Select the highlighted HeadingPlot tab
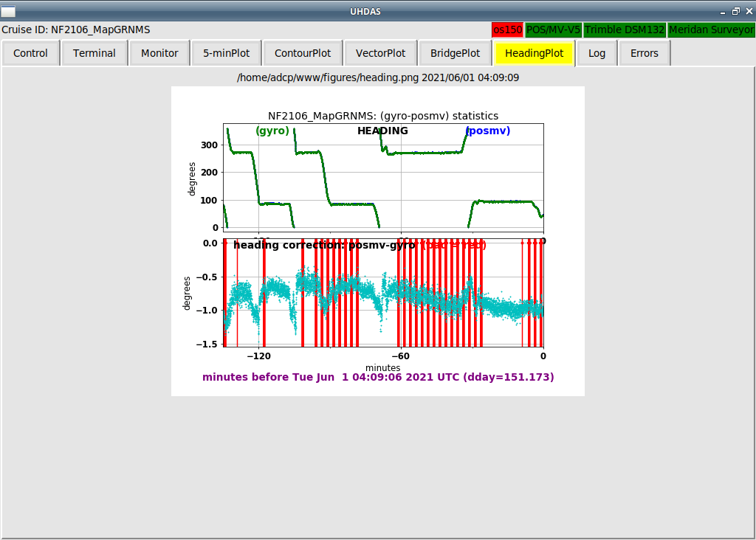Viewport: 756px width, 540px height. [x=534, y=53]
